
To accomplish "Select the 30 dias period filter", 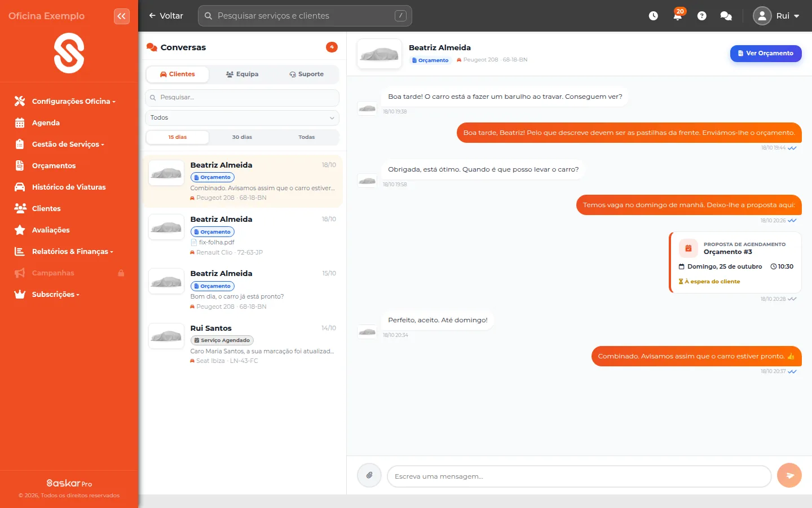I will [242, 137].
